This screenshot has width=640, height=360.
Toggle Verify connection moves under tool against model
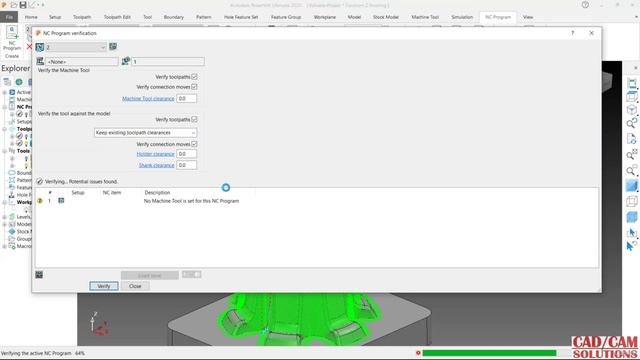pos(194,144)
